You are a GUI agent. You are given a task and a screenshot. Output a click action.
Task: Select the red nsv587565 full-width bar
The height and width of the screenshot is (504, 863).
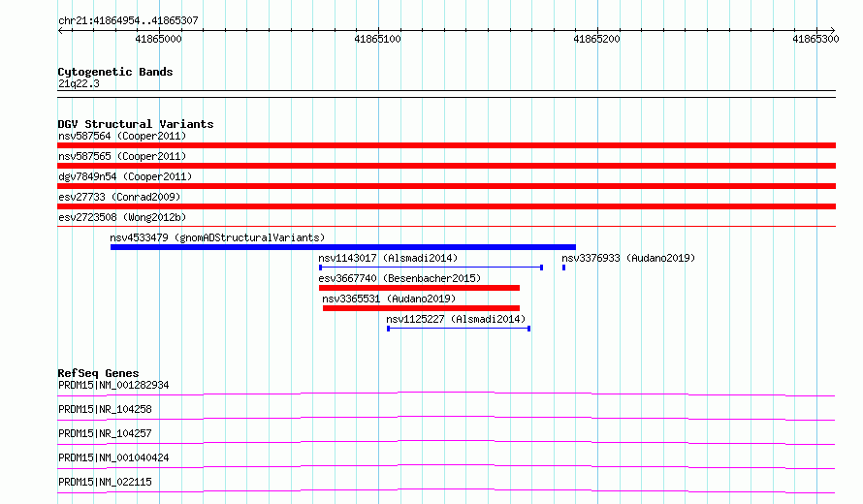pos(446,166)
